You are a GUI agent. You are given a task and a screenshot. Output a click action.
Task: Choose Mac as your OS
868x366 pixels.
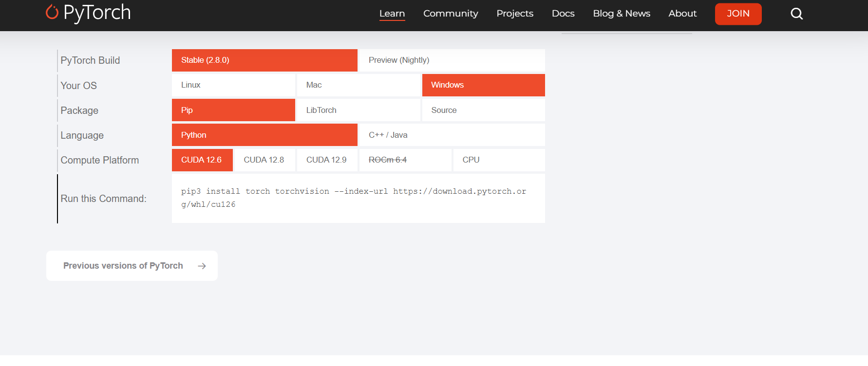358,85
